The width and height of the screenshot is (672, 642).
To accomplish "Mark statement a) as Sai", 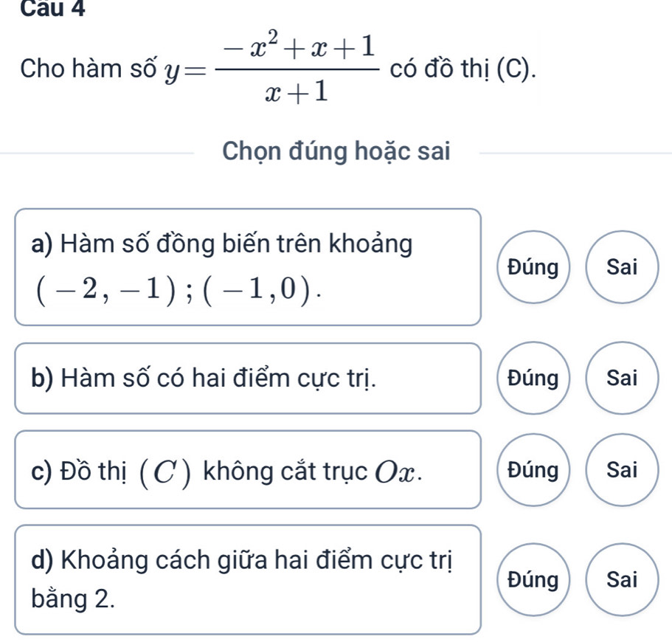I will pos(622,268).
